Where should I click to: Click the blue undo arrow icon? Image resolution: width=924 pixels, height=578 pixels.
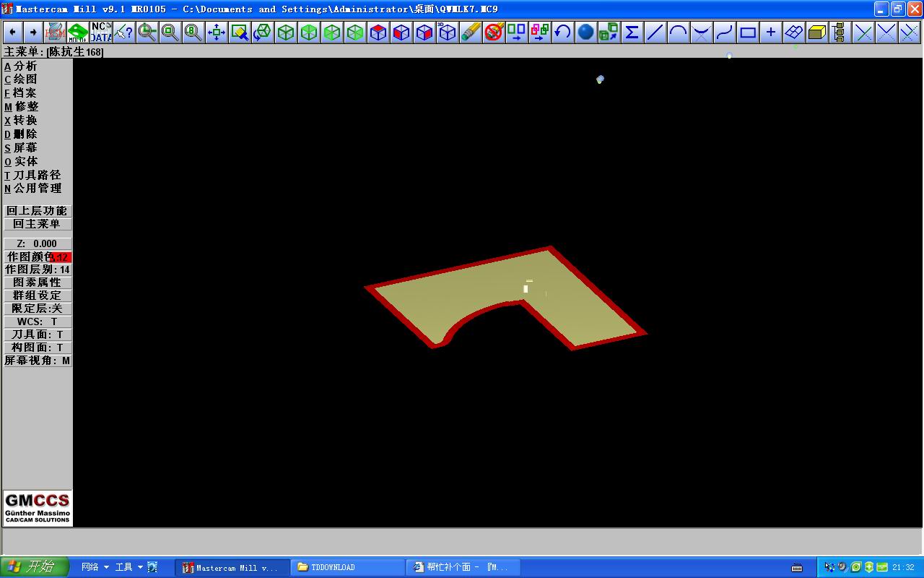[x=562, y=33]
